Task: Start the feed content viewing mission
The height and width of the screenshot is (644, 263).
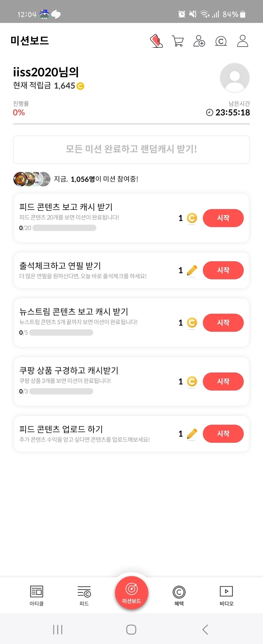Action: [223, 218]
